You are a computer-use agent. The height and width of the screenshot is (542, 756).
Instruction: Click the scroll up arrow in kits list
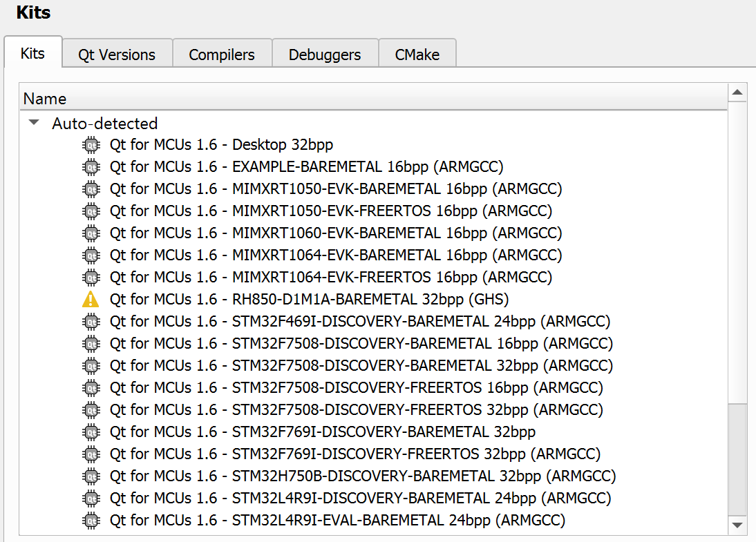737,93
